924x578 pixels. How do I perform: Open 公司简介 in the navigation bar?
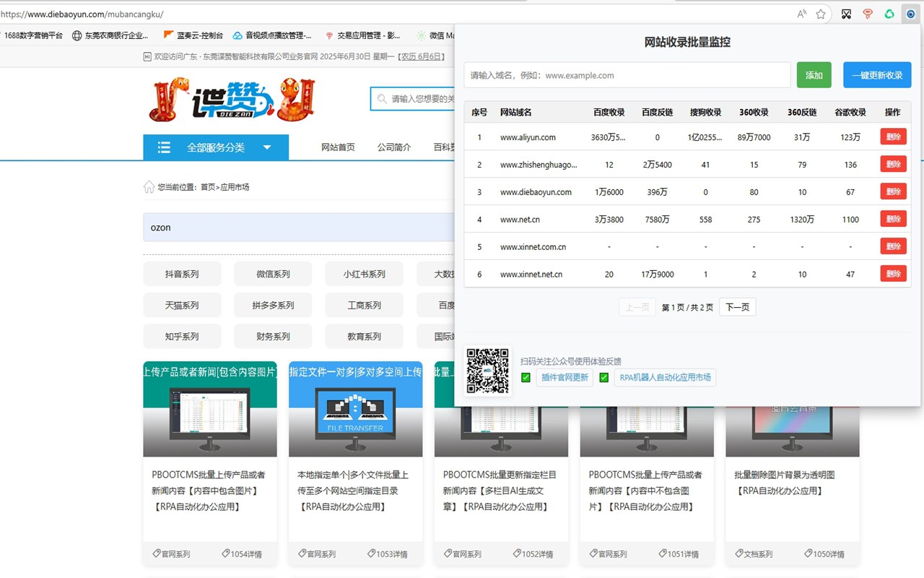coord(394,147)
